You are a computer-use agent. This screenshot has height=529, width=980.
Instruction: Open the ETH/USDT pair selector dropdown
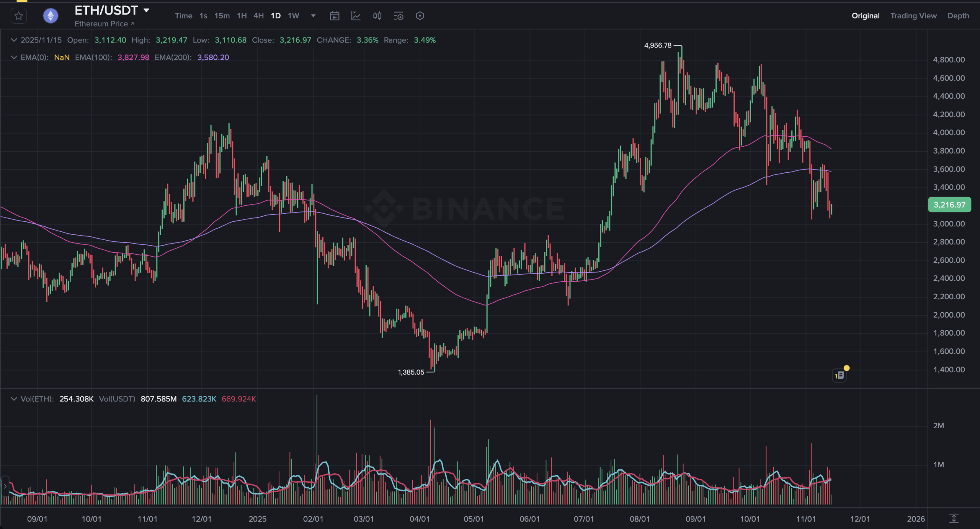pyautogui.click(x=146, y=10)
